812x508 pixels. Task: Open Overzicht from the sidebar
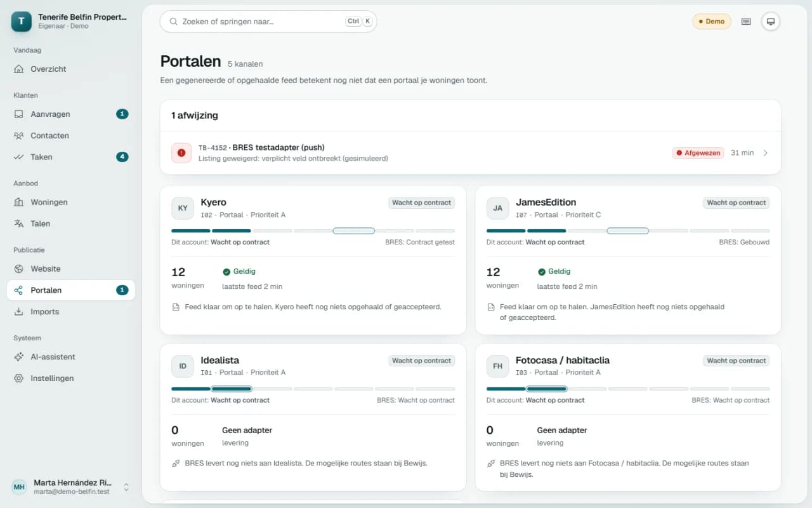[x=70, y=69]
